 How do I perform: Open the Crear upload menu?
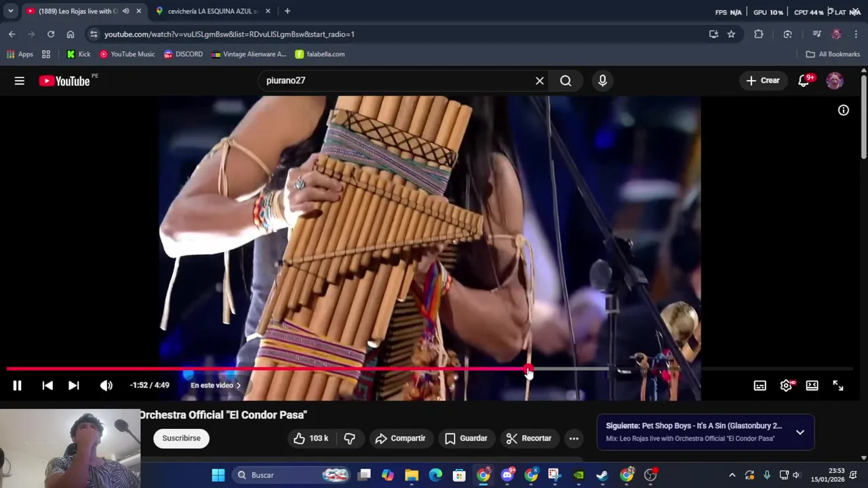[763, 81]
